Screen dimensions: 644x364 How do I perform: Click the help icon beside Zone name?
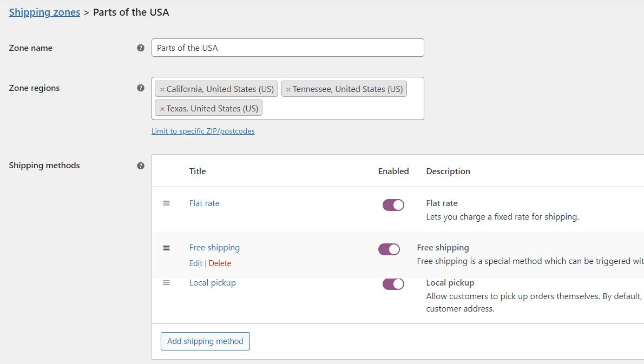coord(141,48)
